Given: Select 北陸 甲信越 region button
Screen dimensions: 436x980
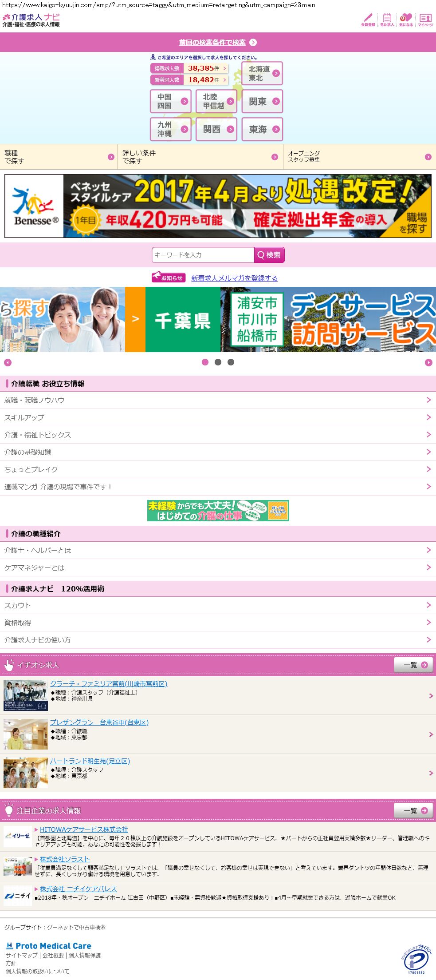Looking at the screenshot, I should 216,101.
